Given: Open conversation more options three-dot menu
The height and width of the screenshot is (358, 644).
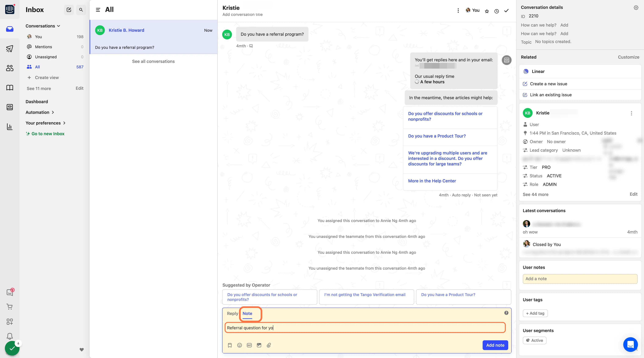Looking at the screenshot, I should coord(458,11).
